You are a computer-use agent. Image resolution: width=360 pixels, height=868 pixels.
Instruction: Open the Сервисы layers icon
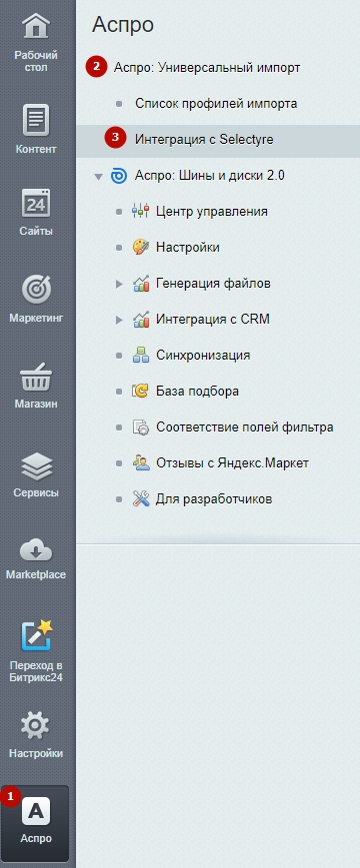37,466
